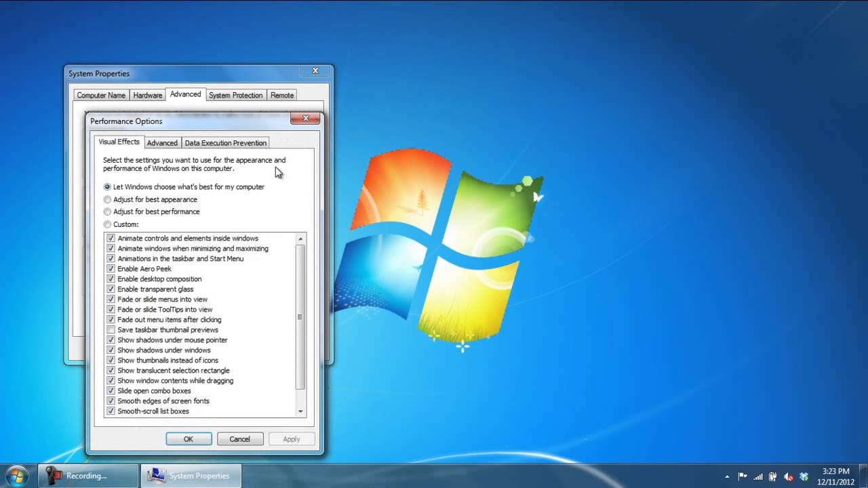Toggle Fade or slide ToolTips into view
868x488 pixels.
coord(111,310)
